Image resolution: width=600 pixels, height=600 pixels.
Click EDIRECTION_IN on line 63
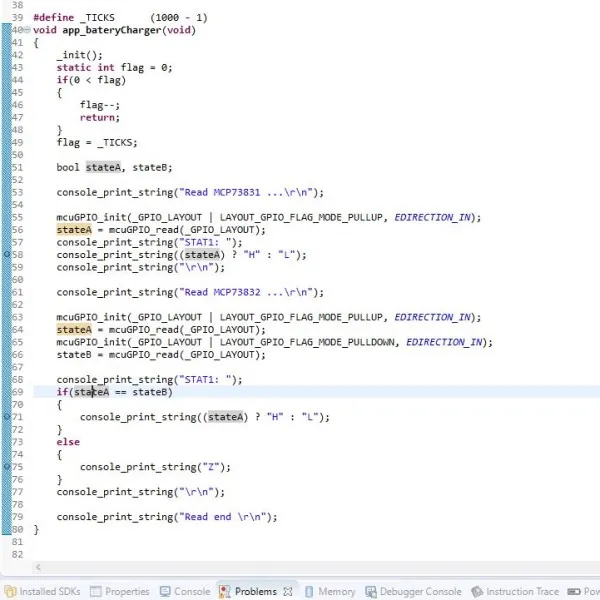point(432,317)
